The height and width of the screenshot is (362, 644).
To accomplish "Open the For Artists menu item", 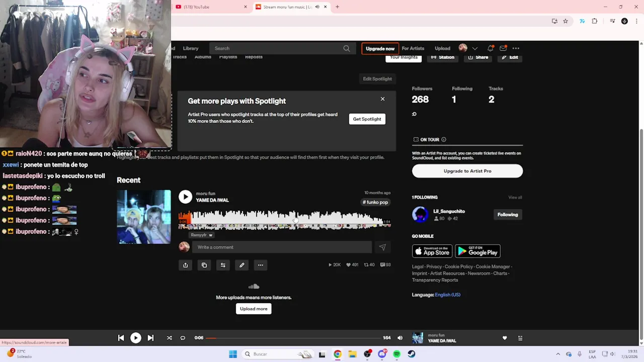I will coord(413,48).
